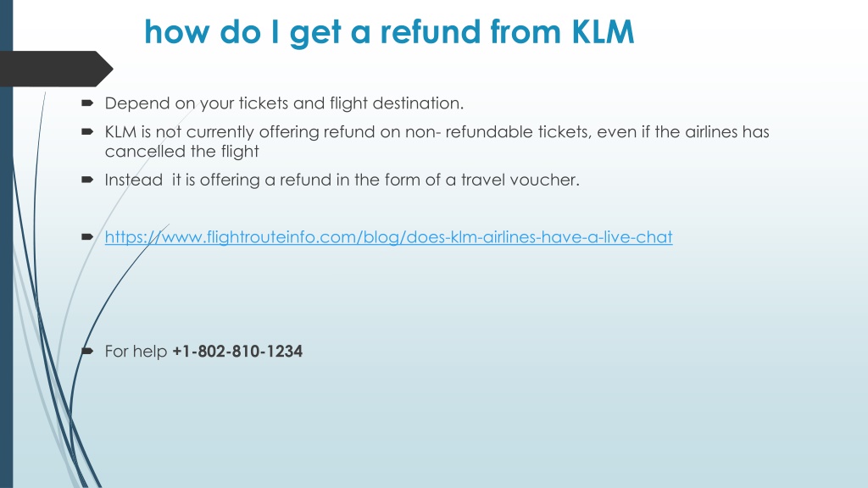The image size is (868, 488).
Task: Click the phone number +1-802-810-1234
Action: [237, 352]
